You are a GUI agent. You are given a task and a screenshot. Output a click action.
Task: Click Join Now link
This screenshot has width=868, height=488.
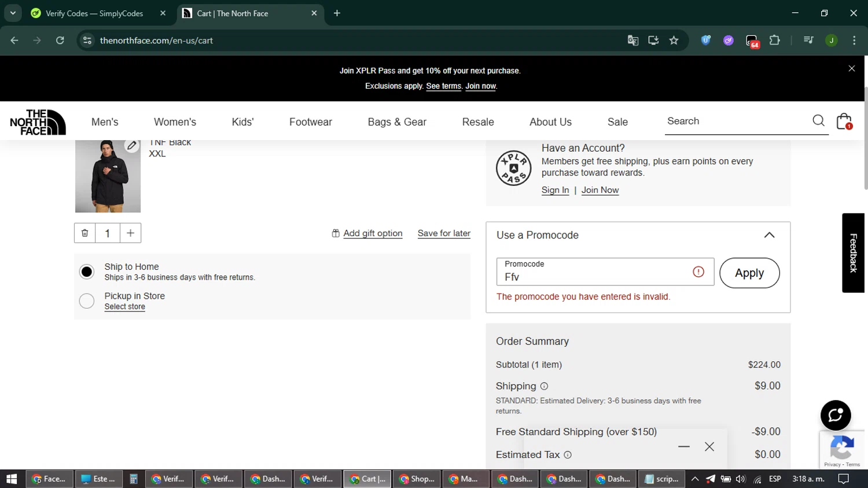coord(600,190)
